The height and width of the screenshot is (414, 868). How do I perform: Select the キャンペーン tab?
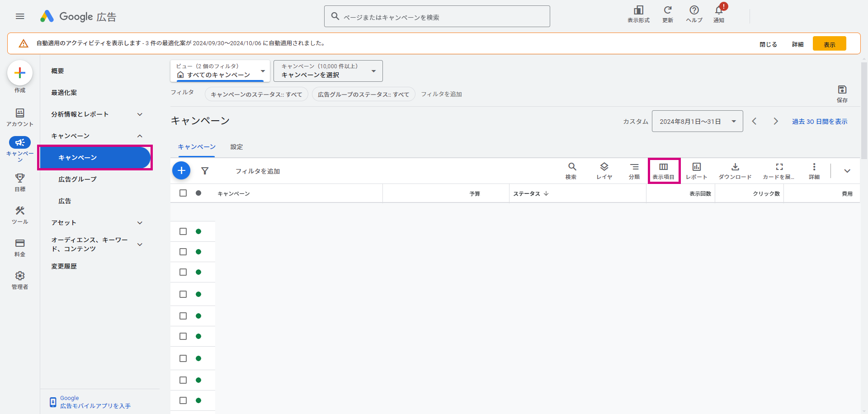(197, 147)
